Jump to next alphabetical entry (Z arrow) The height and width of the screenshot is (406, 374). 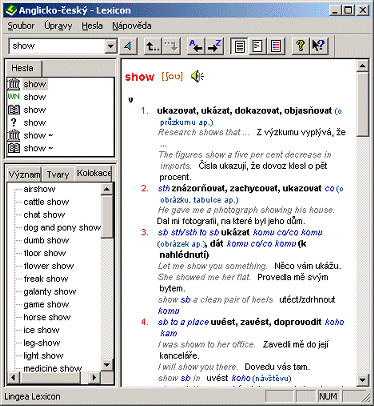(214, 46)
